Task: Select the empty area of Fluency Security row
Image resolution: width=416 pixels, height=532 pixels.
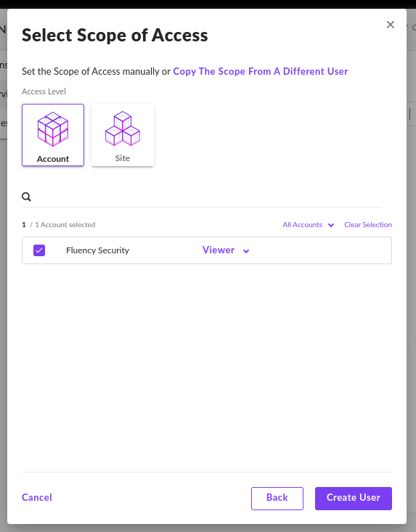Action: (x=321, y=250)
